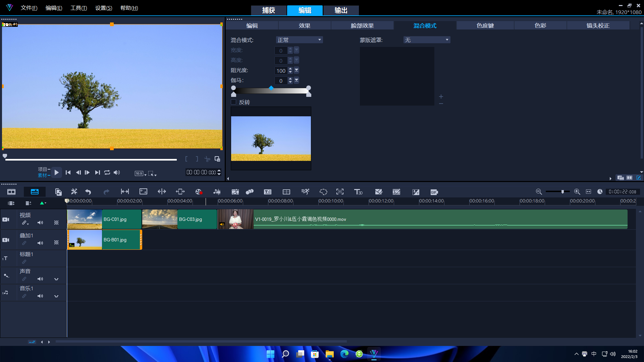The image size is (644, 362).
Task: Adjust the gamma blue diamond slider
Action: [271, 88]
